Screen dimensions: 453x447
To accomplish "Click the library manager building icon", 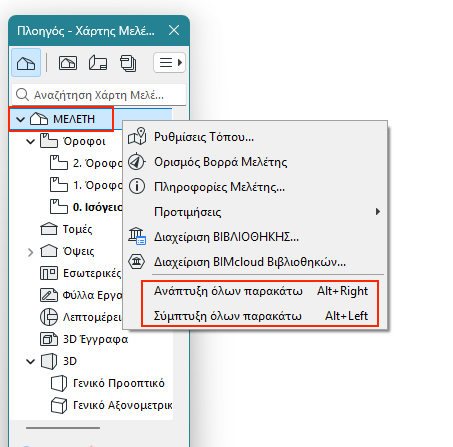I will pos(137,236).
